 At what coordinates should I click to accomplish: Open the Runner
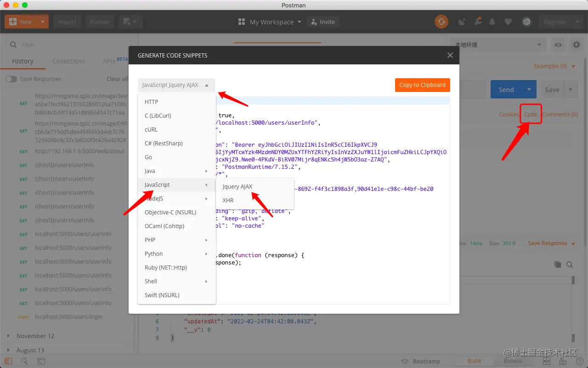(100, 22)
